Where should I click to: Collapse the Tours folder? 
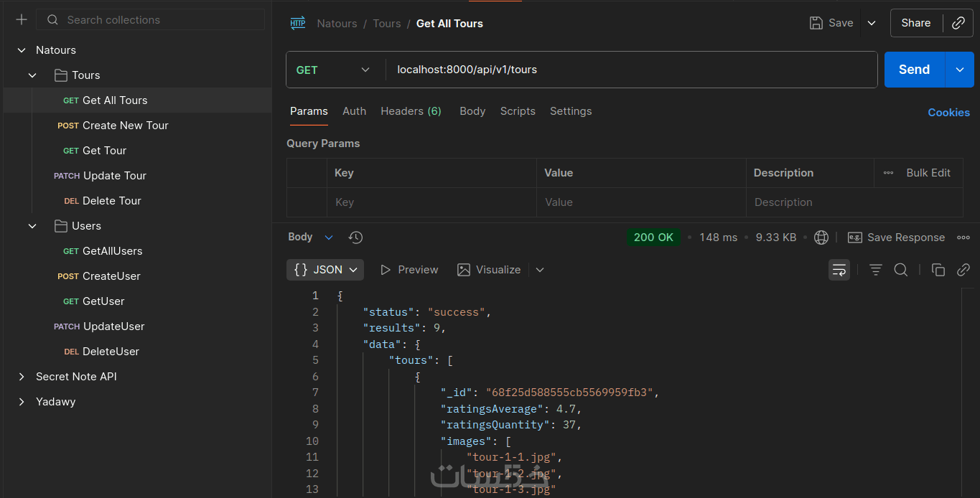tap(32, 75)
